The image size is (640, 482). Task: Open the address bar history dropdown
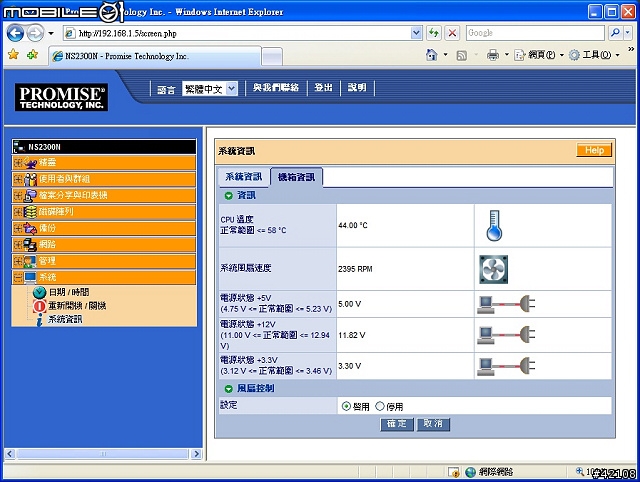pyautogui.click(x=416, y=33)
